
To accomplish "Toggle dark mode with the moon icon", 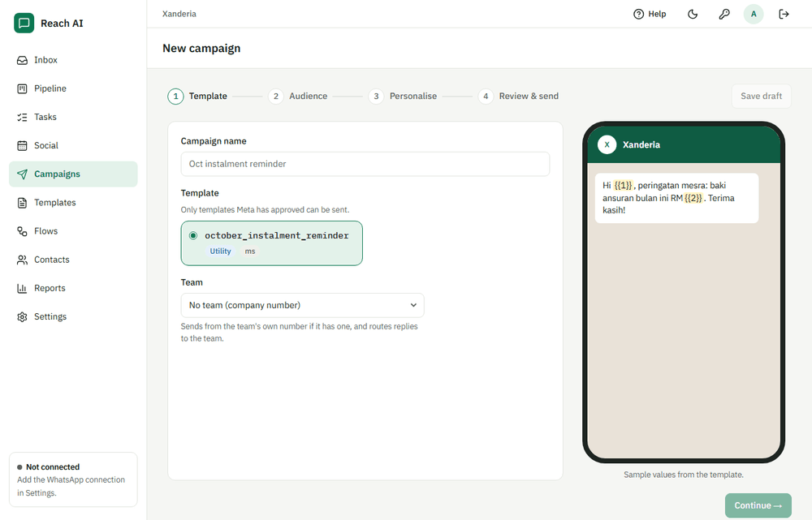I will coord(693,14).
